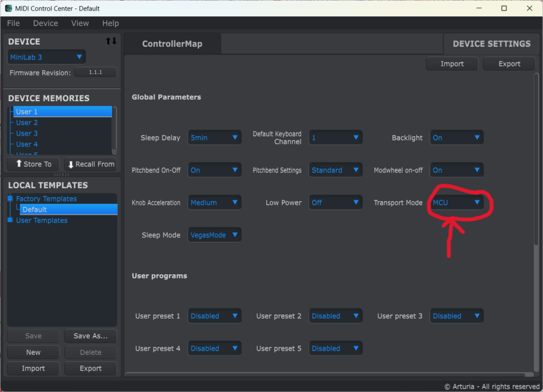543x392 pixels.
Task: Open the Pitchbend On-Off dropdown
Action: tap(214, 170)
